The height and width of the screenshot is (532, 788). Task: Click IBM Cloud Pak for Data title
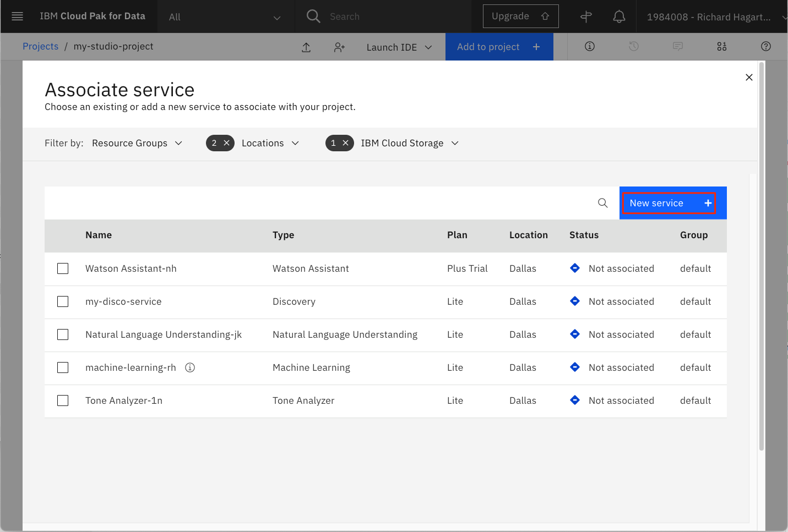93,16
